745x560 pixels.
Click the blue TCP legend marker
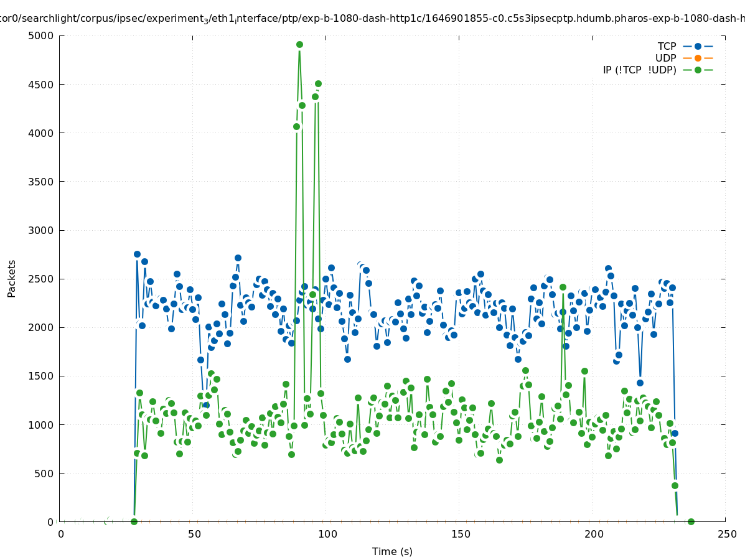pyautogui.click(x=698, y=46)
